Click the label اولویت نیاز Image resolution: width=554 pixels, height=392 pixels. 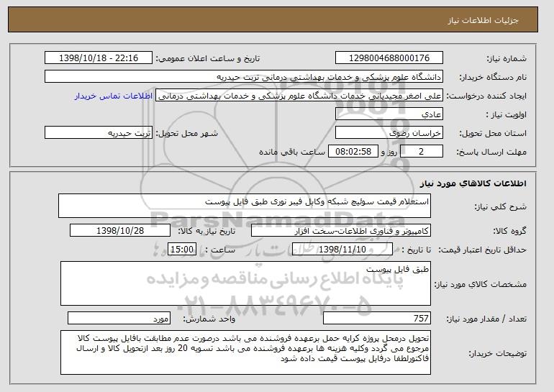[507, 114]
